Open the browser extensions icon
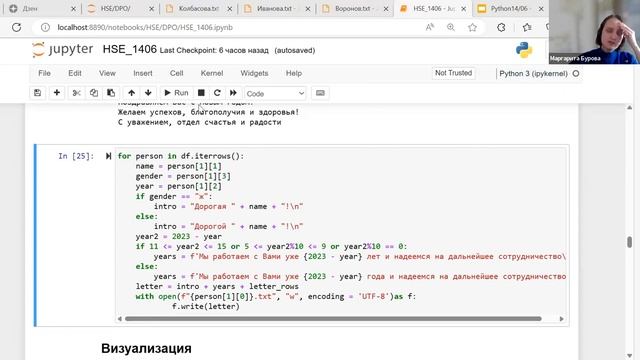Image resolution: width=640 pixels, height=360 pixels. pos(501,27)
